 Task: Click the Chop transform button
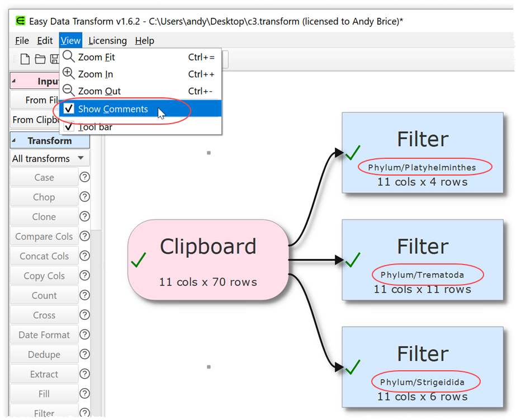tap(44, 197)
